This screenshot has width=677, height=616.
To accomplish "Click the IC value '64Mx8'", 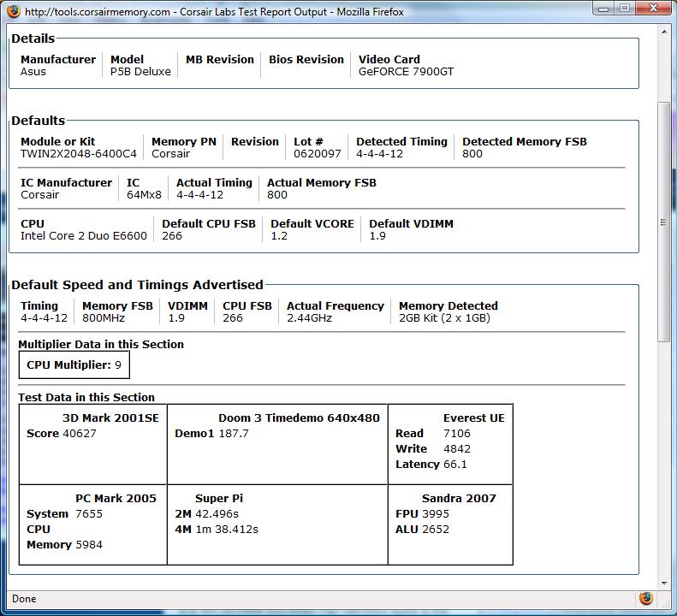I will pyautogui.click(x=144, y=195).
